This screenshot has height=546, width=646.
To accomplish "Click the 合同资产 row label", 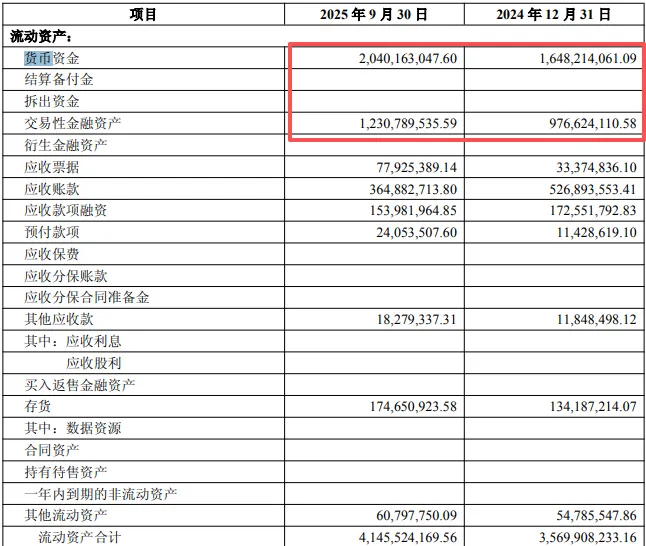I will coord(51,450).
